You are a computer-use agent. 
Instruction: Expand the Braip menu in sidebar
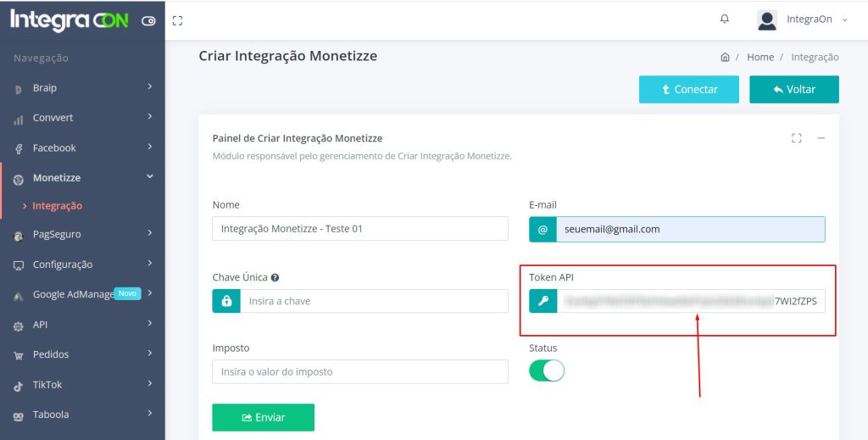tap(82, 87)
